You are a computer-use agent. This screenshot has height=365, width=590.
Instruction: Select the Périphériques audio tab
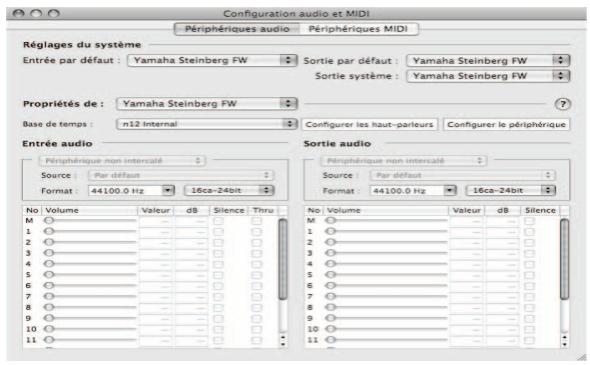(x=237, y=29)
